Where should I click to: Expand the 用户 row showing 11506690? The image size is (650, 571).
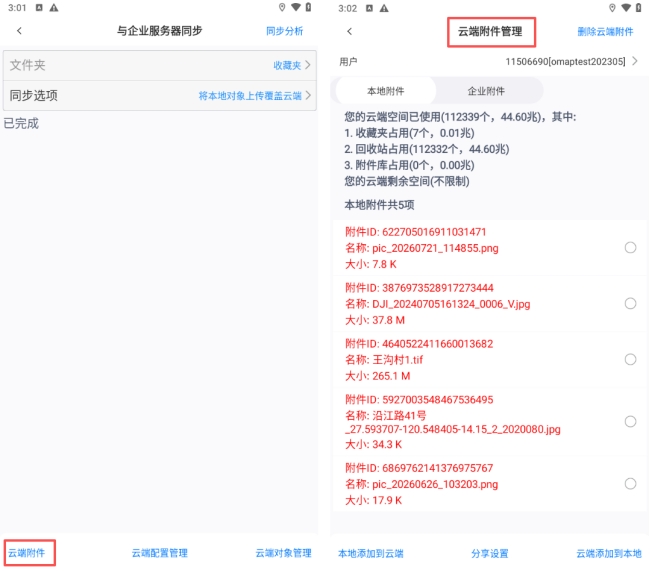click(490, 61)
